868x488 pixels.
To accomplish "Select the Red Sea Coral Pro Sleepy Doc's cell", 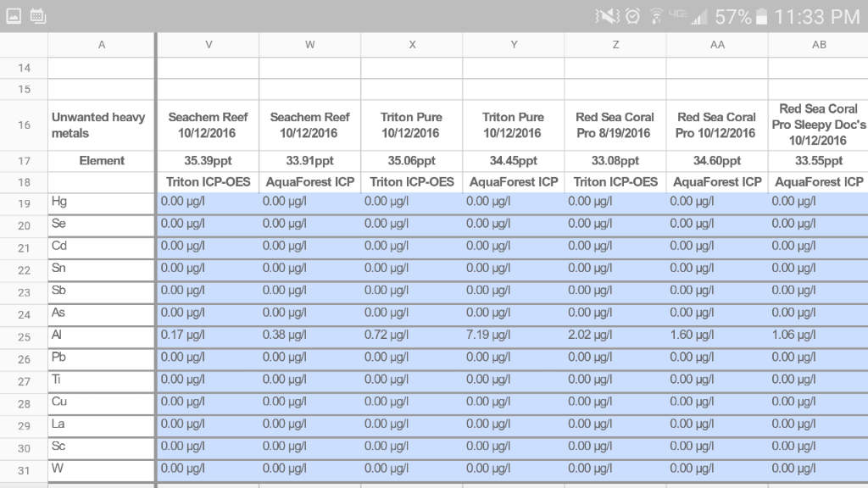I will [x=819, y=125].
